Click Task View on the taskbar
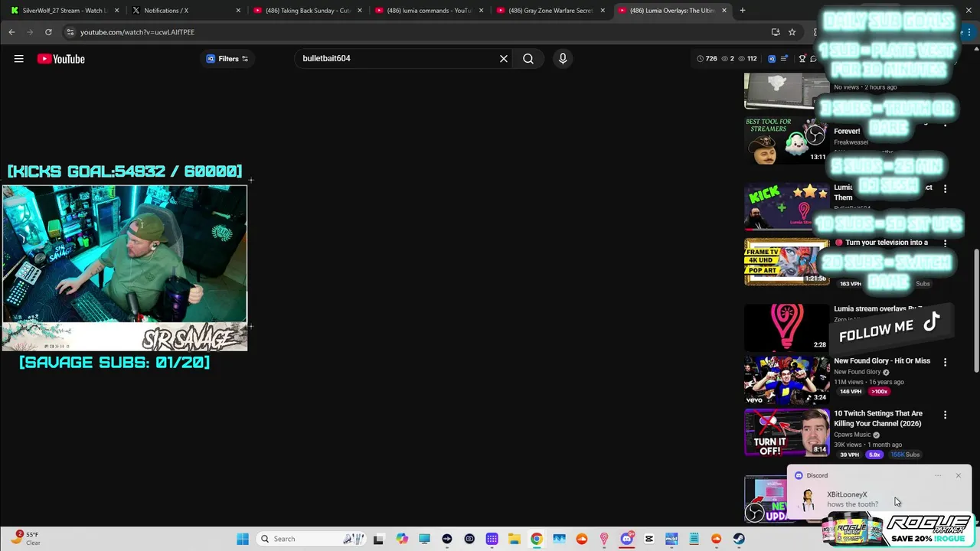Viewport: 980px width, 551px height. pyautogui.click(x=378, y=539)
